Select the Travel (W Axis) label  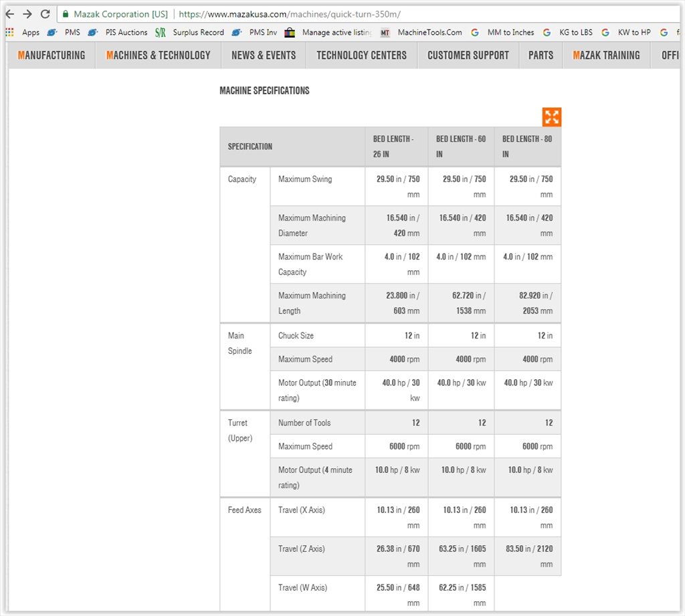(303, 588)
